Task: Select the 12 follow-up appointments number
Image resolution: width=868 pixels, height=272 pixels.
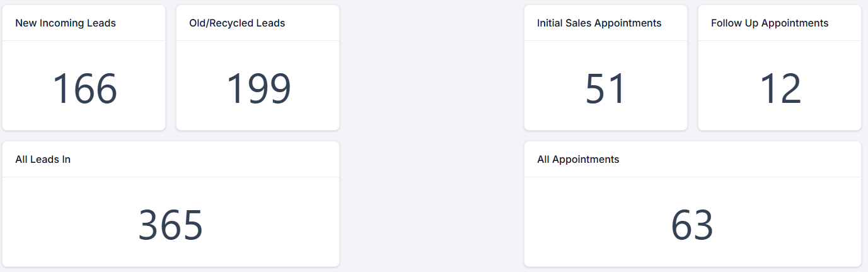Action: pos(780,89)
